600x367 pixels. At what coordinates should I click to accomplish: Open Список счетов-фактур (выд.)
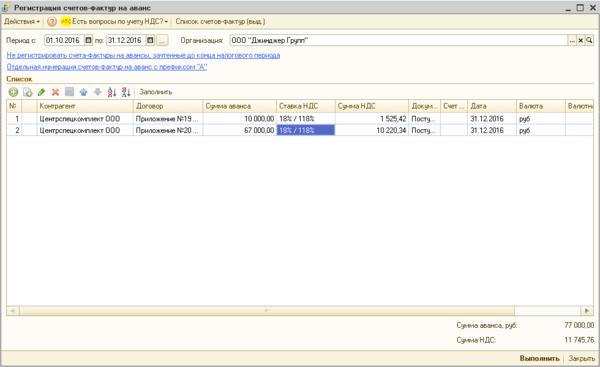(x=220, y=21)
